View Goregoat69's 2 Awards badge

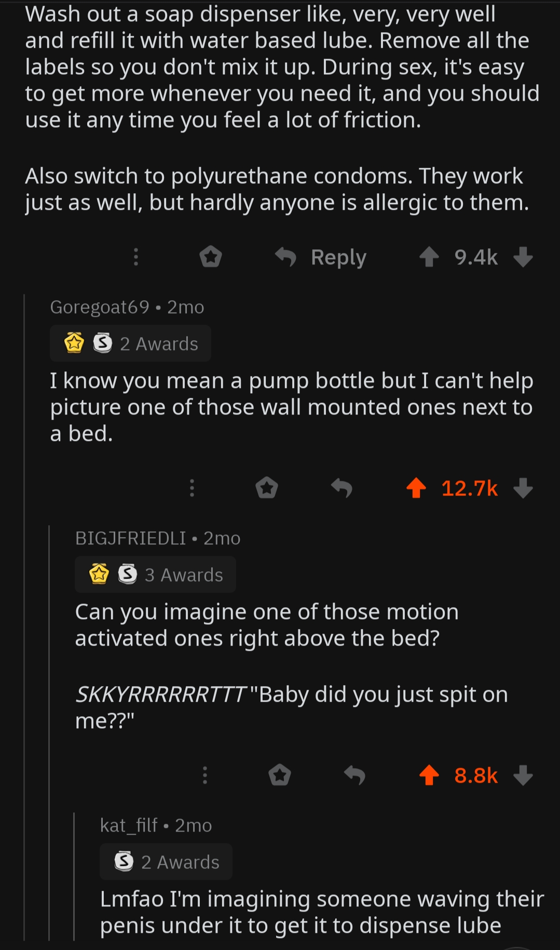tap(131, 343)
